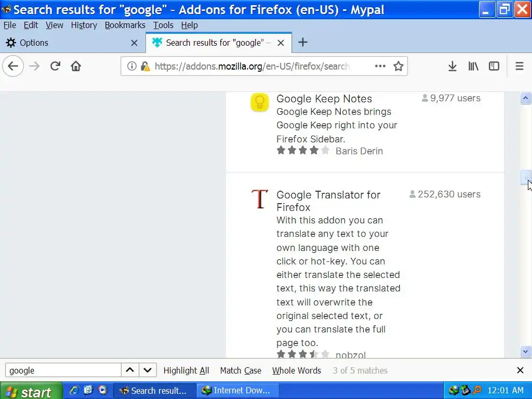Toggle the sidebars icon
Image resolution: width=532 pixels, height=399 pixels.
[x=494, y=66]
